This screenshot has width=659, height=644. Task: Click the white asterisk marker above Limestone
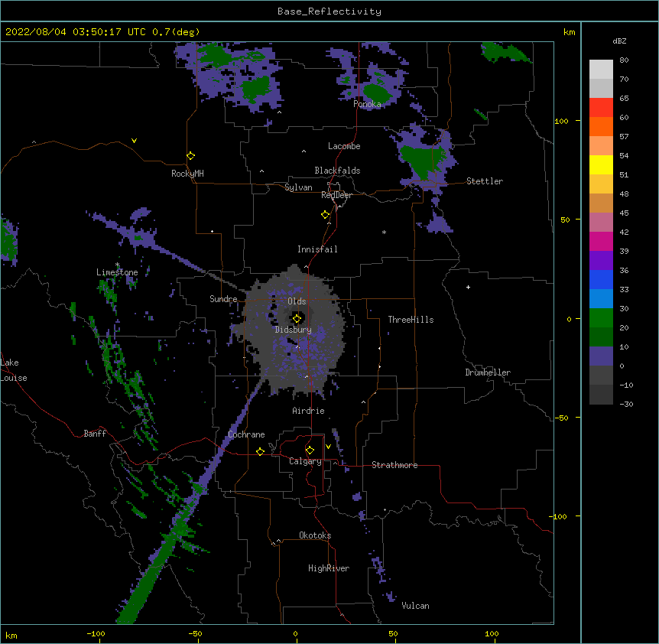coord(117,265)
